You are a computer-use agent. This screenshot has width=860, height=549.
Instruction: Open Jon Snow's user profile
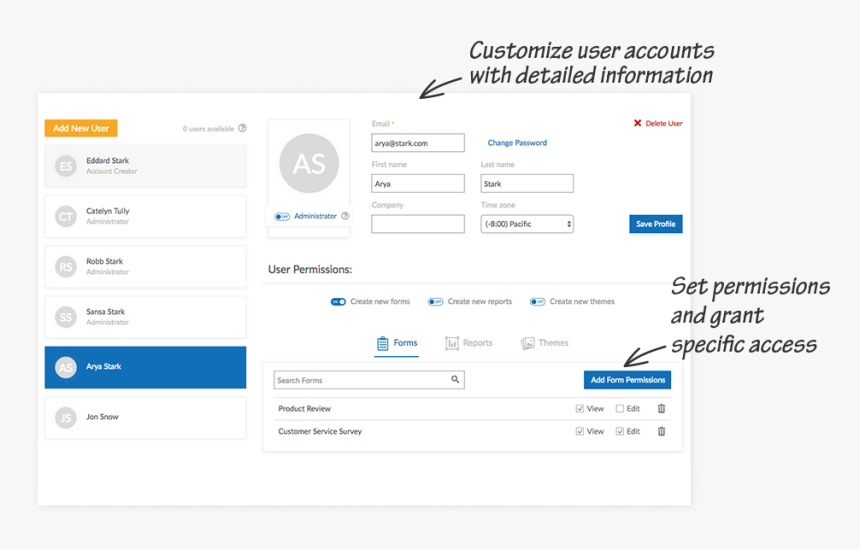[x=145, y=417]
